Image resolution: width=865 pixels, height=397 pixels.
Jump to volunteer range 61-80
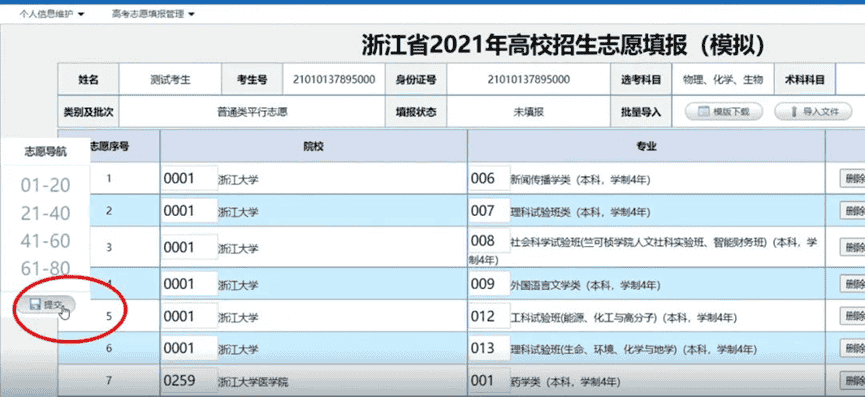click(x=46, y=268)
